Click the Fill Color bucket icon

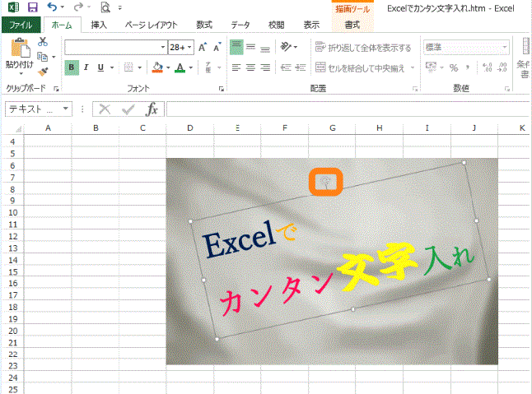(x=157, y=67)
